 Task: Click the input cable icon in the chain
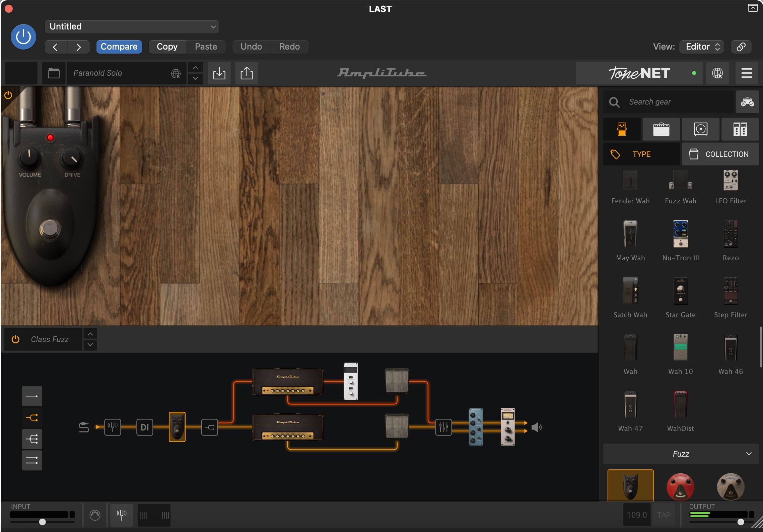tap(84, 427)
